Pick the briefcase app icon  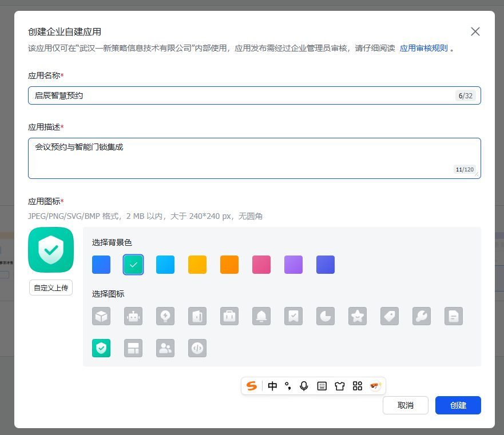(x=229, y=316)
